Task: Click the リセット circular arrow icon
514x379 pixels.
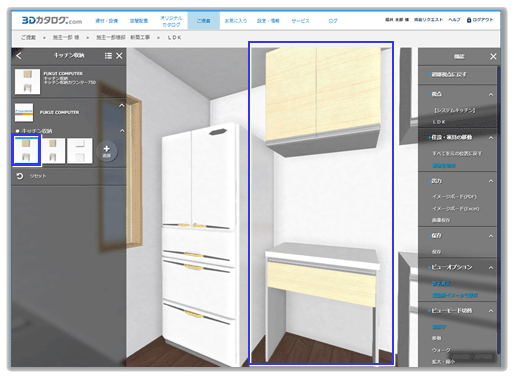Action: pos(20,176)
